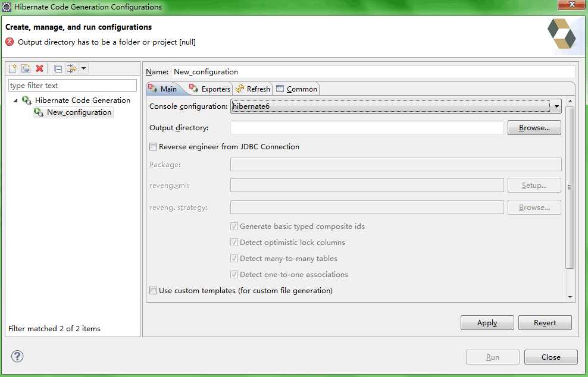The image size is (588, 377).
Task: Close the window with the title bar X
Action: pos(571,5)
